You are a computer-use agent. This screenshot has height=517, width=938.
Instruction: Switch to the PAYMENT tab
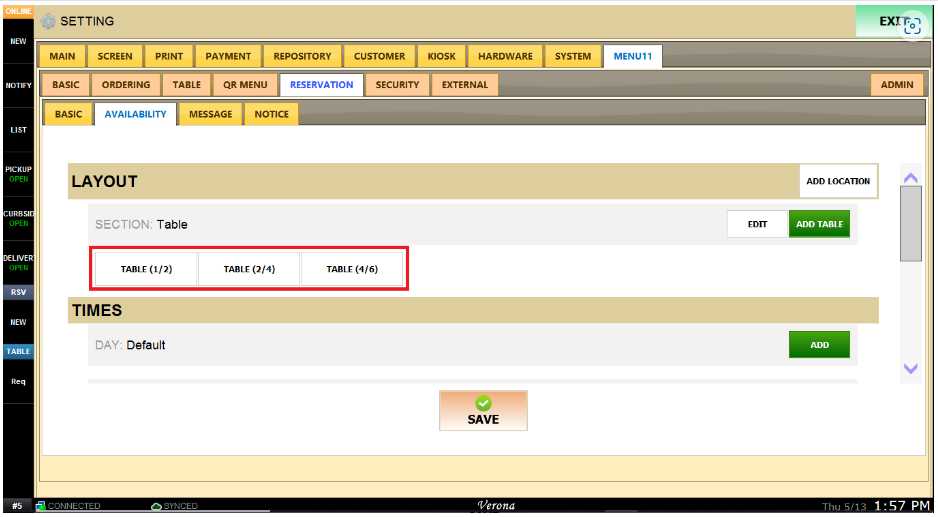(x=228, y=56)
